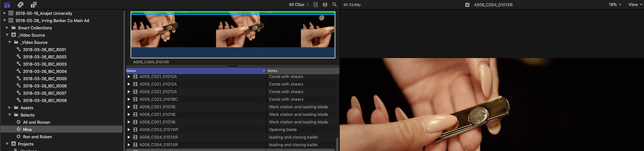This screenshot has height=151, width=644.
Task: Toggle filmstrip and list view icon
Action: (325, 5)
